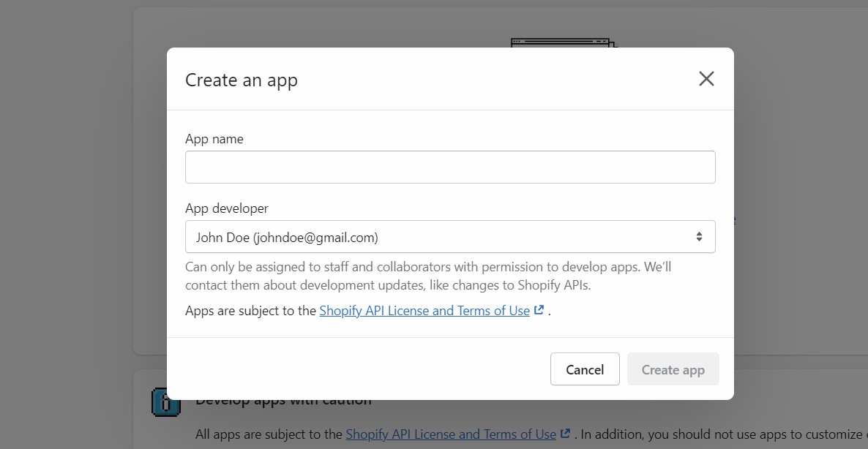This screenshot has width=868, height=449.
Task: Click the "Develop apps with caution" heading
Action: (284, 401)
